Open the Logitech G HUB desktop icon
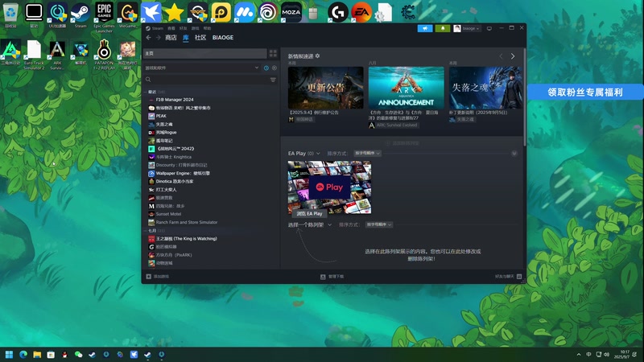Image resolution: width=644 pixels, height=362 pixels. 338,12
